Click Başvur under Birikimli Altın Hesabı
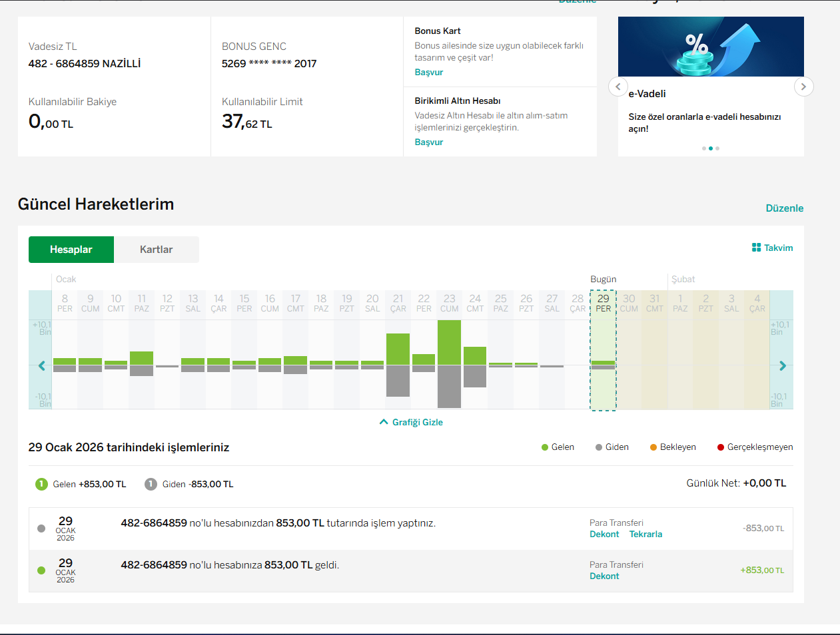The width and height of the screenshot is (840, 635). [x=429, y=142]
